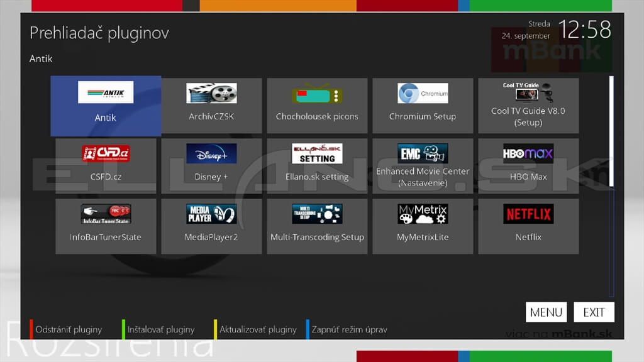Open the Ellano.sk SETTING icon
The width and height of the screenshot is (644, 362).
tap(317, 153)
